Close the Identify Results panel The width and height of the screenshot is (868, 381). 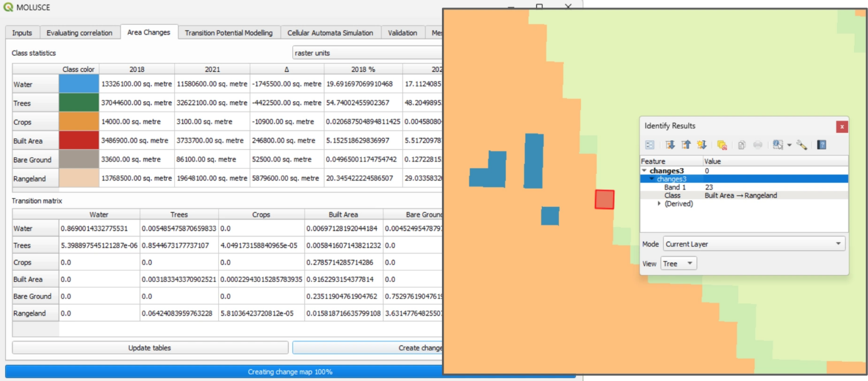[842, 127]
